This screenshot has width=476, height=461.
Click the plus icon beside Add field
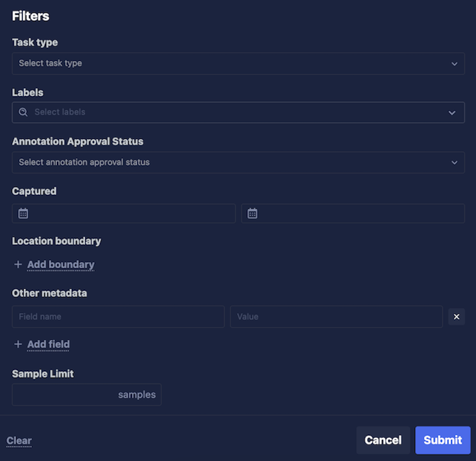[18, 344]
